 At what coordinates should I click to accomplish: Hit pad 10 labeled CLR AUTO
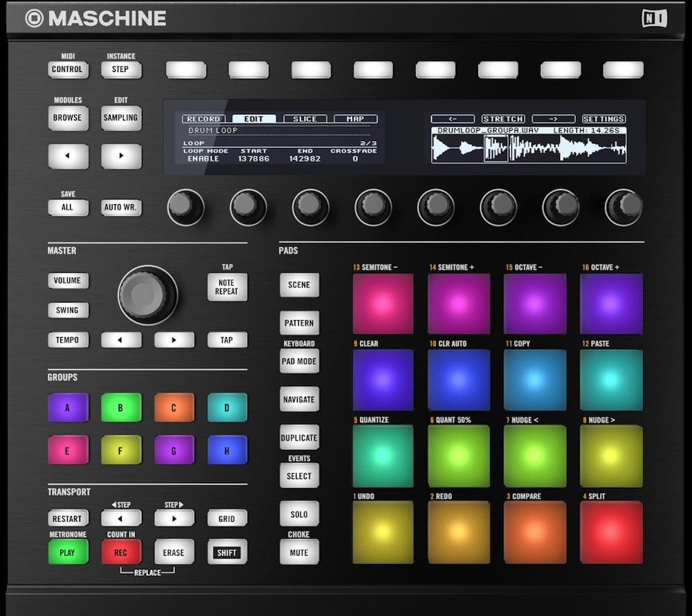click(x=459, y=380)
